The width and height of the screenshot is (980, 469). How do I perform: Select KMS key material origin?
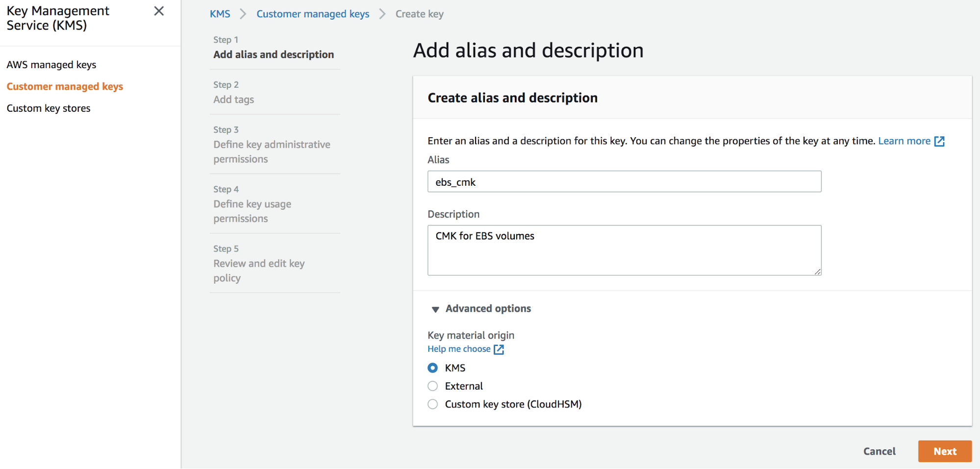[432, 368]
